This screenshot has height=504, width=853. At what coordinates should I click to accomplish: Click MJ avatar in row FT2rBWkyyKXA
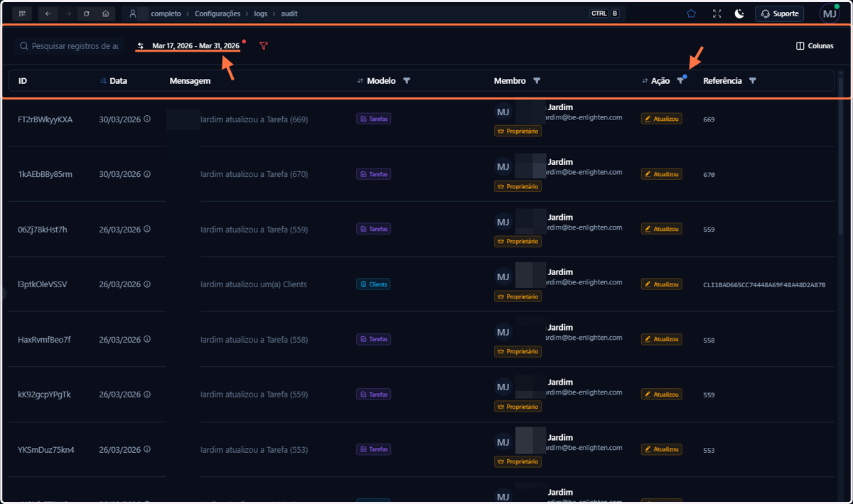click(x=503, y=112)
